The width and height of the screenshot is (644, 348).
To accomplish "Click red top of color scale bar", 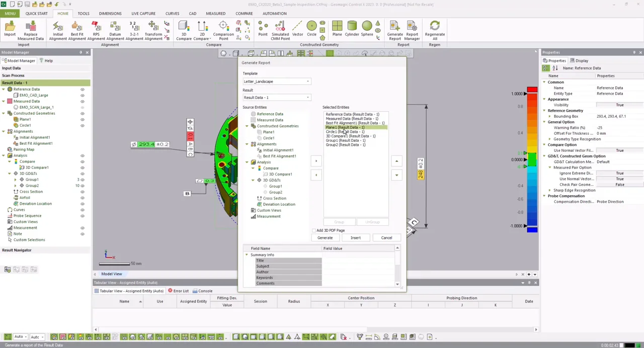I will tap(532, 90).
